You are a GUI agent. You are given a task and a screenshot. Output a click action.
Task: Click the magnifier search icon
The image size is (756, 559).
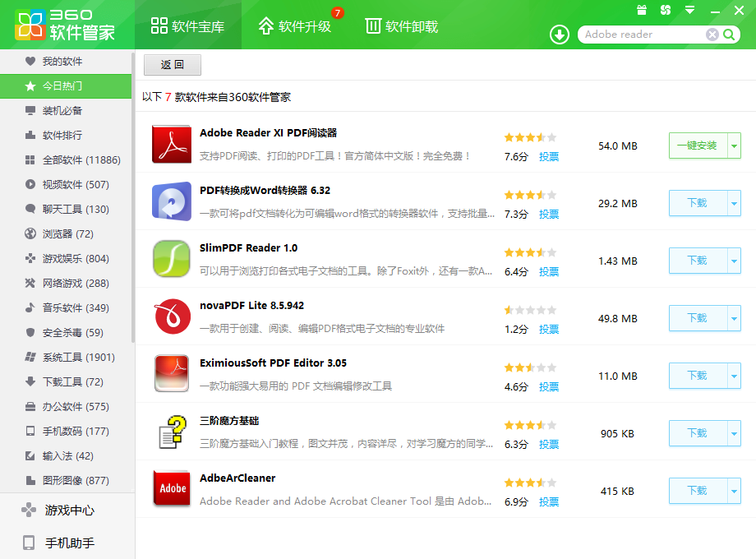[x=729, y=35]
